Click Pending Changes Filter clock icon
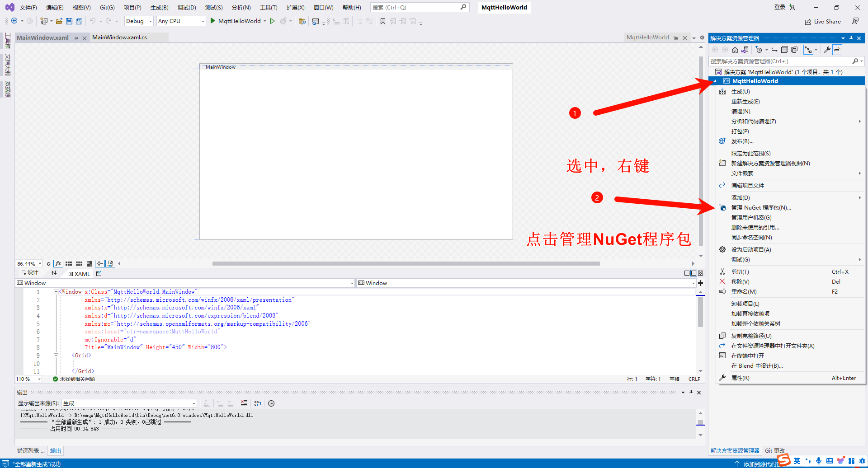Viewport: 868px width, 468px height. 759,50
